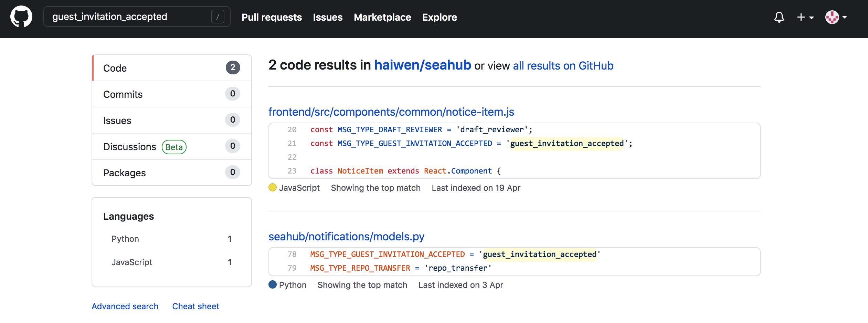Click the yellow JavaScript language dot
The height and width of the screenshot is (323, 868).
(273, 187)
